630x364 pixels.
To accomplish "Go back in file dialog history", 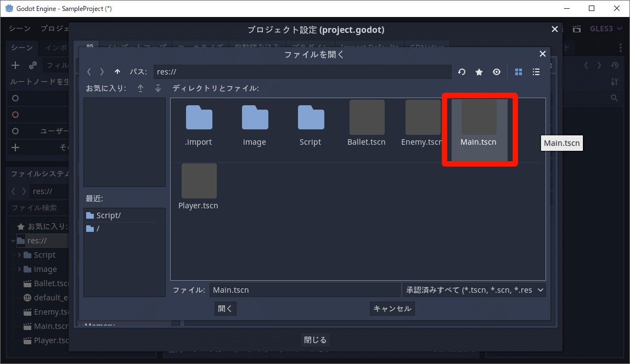I will tap(89, 72).
